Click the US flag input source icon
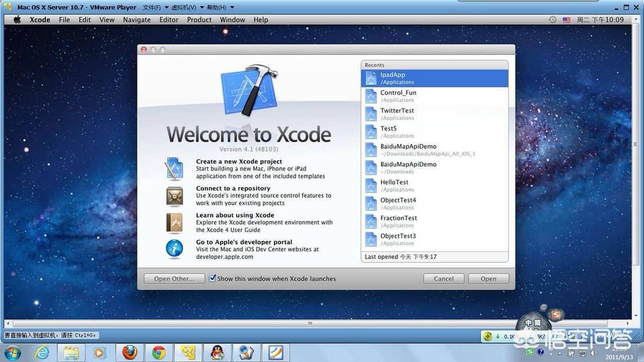Screen dimensions: 644x362 (567, 19)
